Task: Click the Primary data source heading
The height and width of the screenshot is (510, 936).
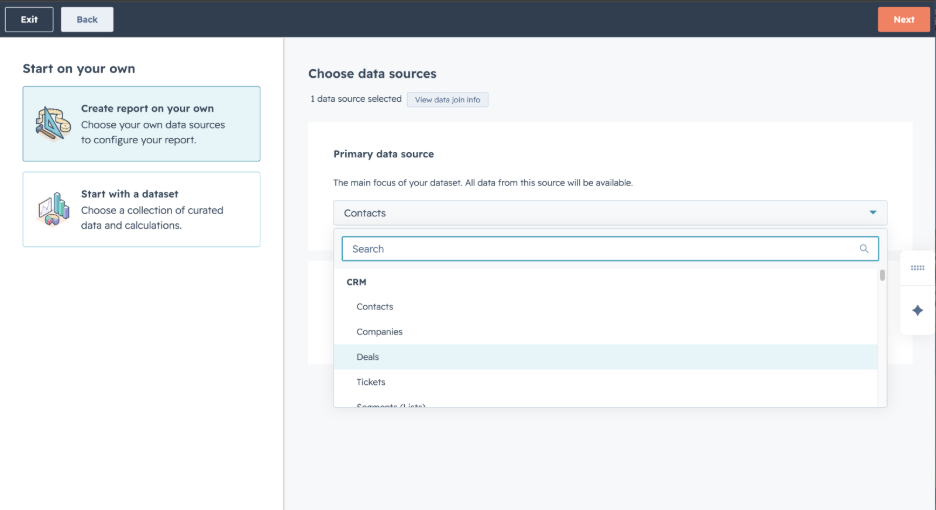Action: [x=383, y=154]
